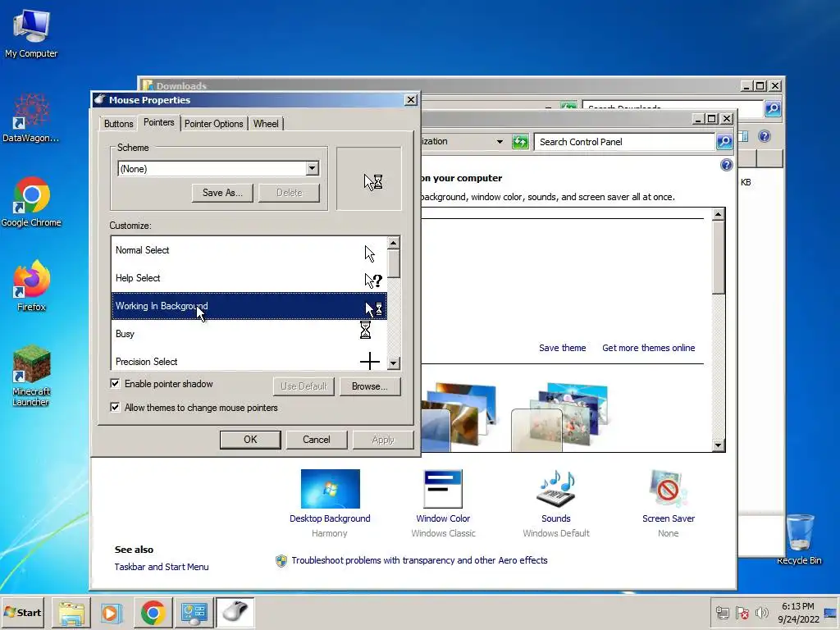Select Normal Select pointer row

(249, 250)
